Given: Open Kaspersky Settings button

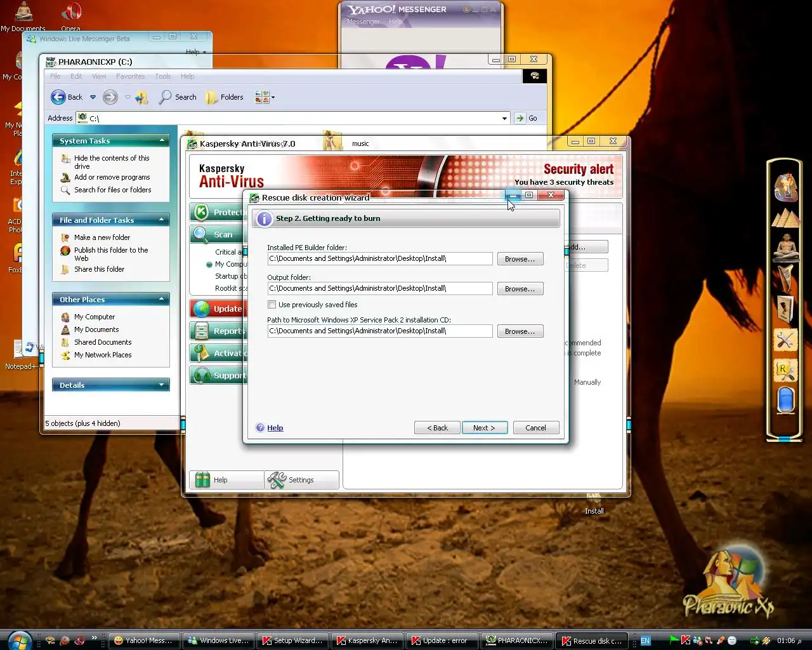Looking at the screenshot, I should 301,480.
